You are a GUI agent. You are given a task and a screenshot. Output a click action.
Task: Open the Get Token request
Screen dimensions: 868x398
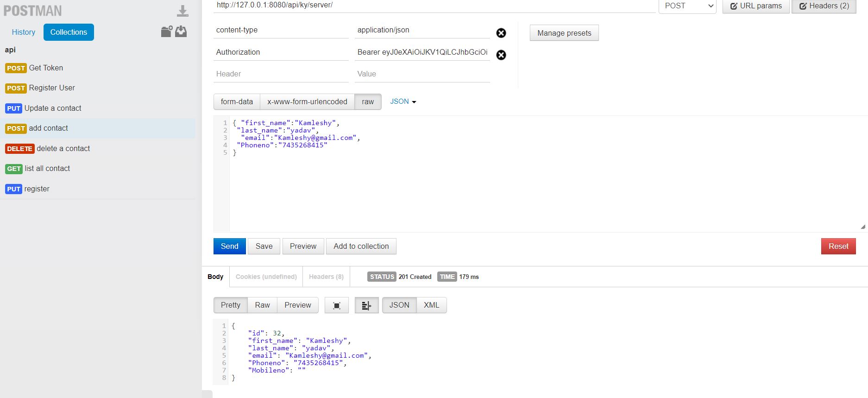tap(98, 68)
